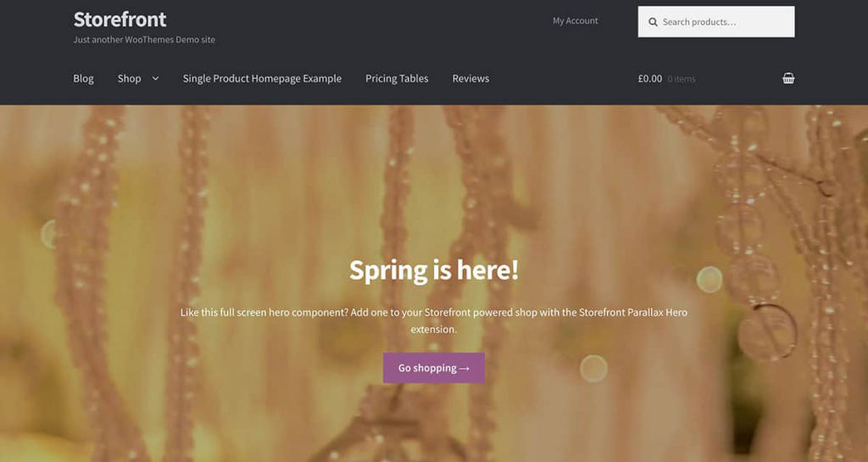This screenshot has width=868, height=462.
Task: Click the £0.00 cart total
Action: (x=650, y=79)
